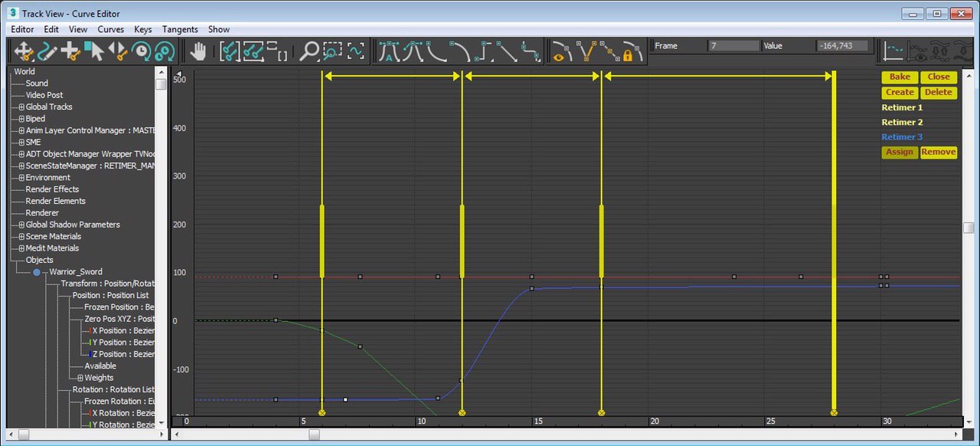Select Retimer 2 in the list
The width and height of the screenshot is (980, 446).
pos(902,123)
